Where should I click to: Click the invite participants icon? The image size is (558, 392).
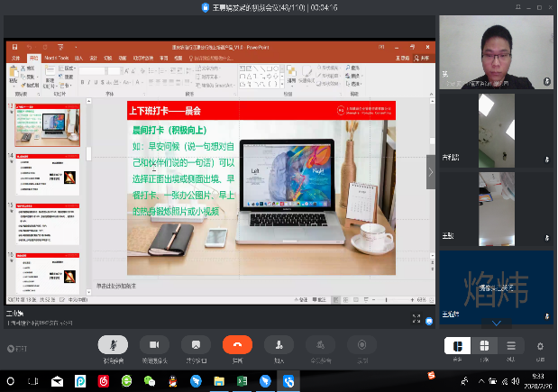tap(279, 345)
